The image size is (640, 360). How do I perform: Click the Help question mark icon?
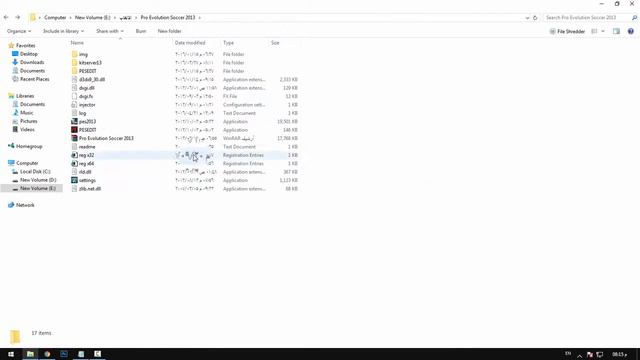click(631, 31)
